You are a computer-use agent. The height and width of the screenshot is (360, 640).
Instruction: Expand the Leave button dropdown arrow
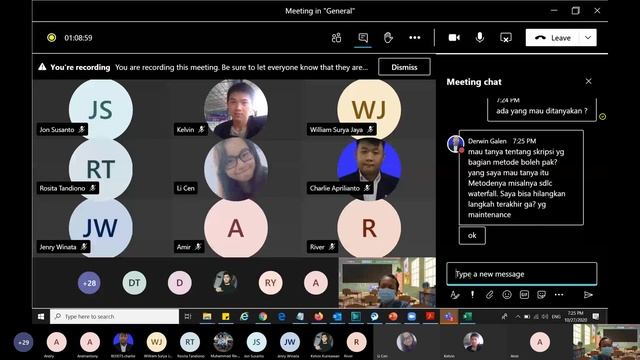click(x=588, y=38)
